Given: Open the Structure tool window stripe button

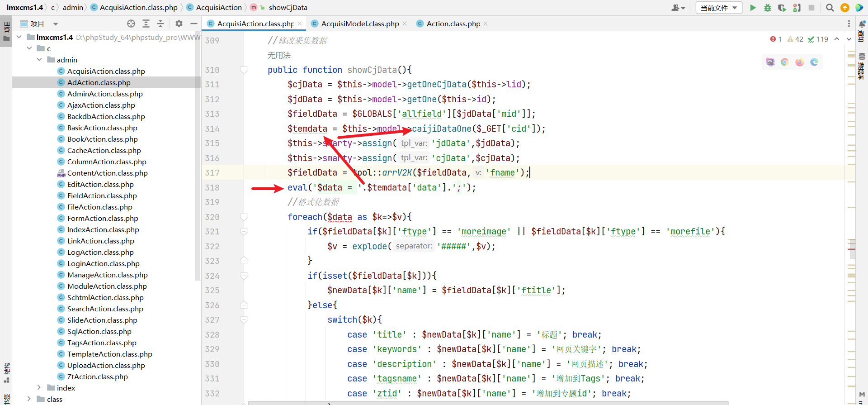Looking at the screenshot, I should coord(6,373).
